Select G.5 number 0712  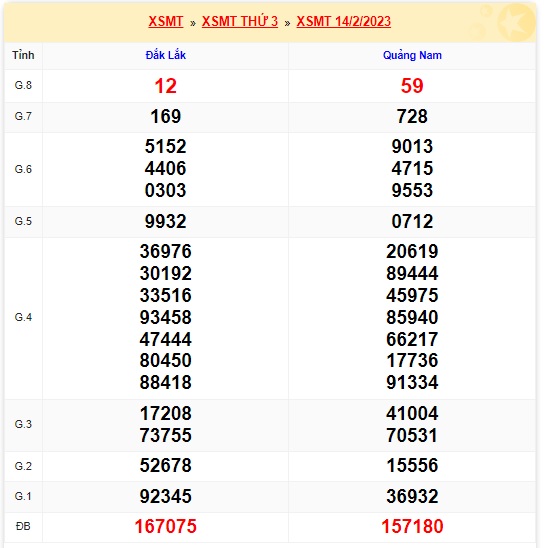point(412,221)
